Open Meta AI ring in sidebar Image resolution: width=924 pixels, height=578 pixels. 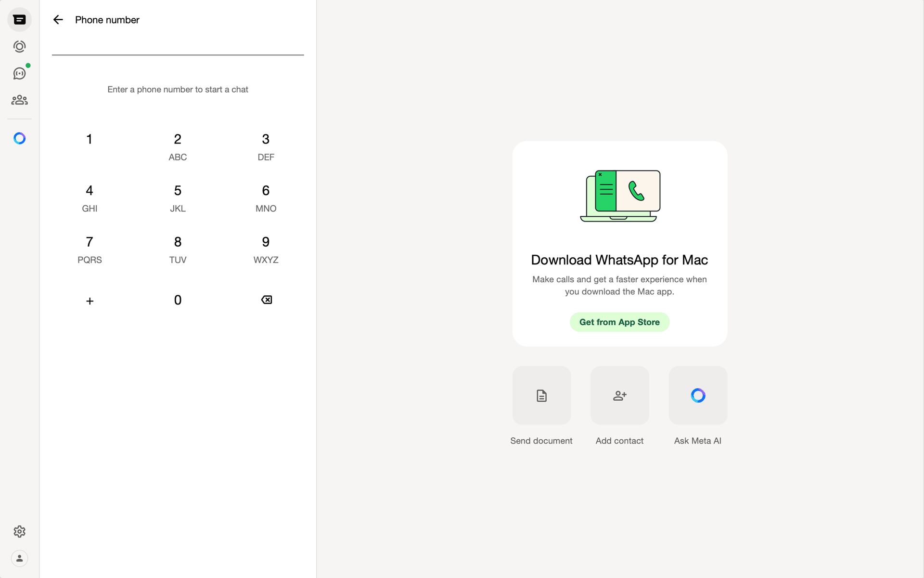tap(19, 139)
